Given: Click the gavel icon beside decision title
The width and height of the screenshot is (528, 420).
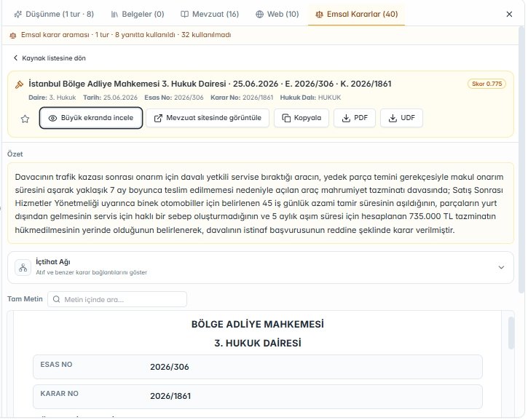Looking at the screenshot, I should coord(19,84).
